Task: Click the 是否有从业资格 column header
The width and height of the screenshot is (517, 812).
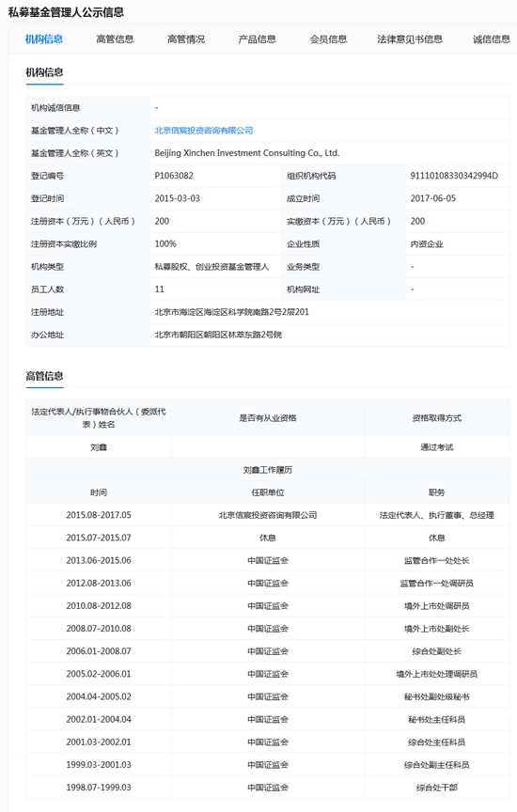Action: pos(268,418)
